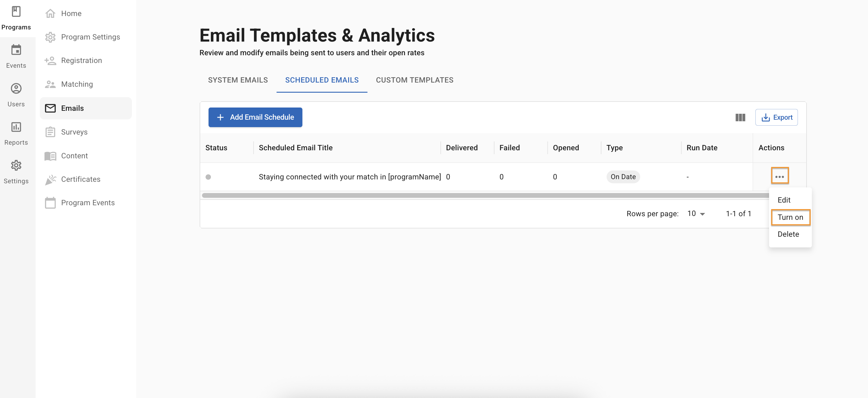This screenshot has width=868, height=398.
Task: Click the Matching people icon
Action: point(50,84)
